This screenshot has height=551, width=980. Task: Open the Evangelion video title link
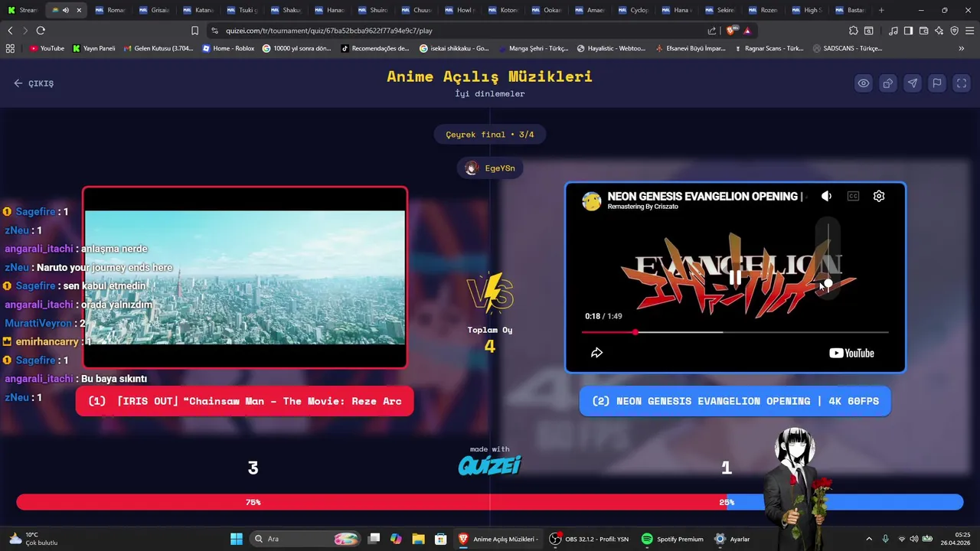click(703, 196)
